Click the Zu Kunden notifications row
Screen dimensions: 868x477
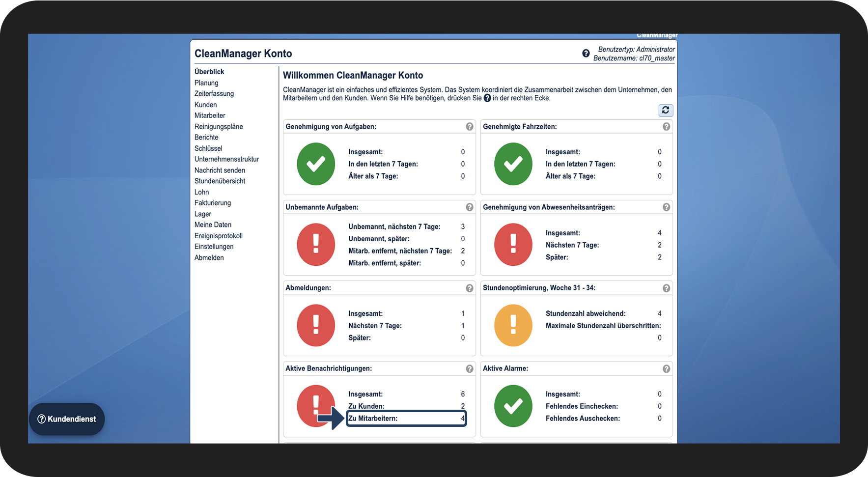point(406,406)
